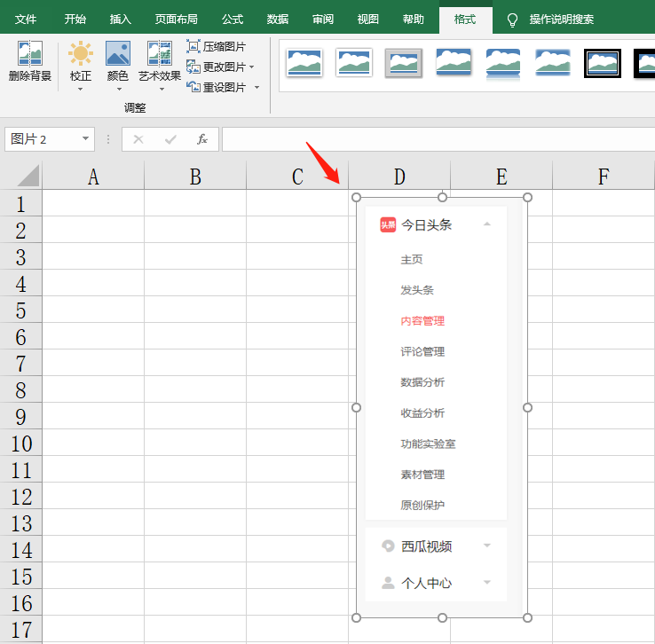Screen dimensions: 655x644
Task: Click the 今日头条 text in the picture
Action: 427,225
